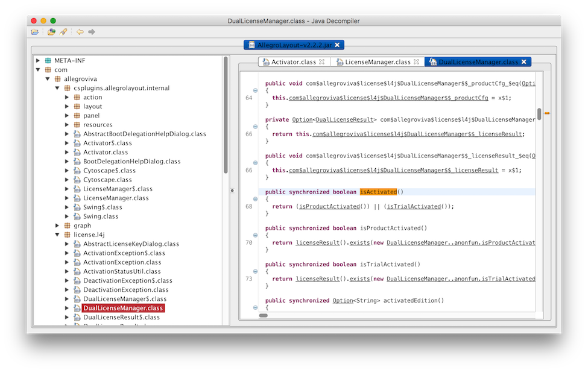Select Activator.class in the tree
Image resolution: width=588 pixels, height=372 pixels.
[x=106, y=153]
